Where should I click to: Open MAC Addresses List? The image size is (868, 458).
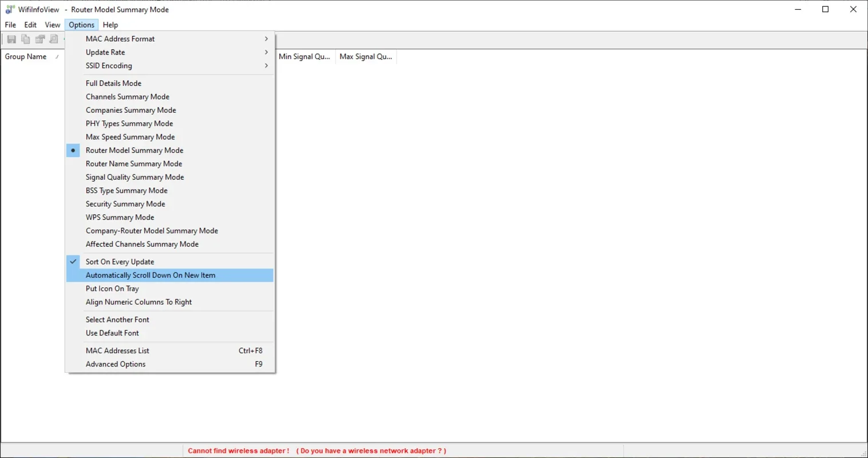point(170,350)
